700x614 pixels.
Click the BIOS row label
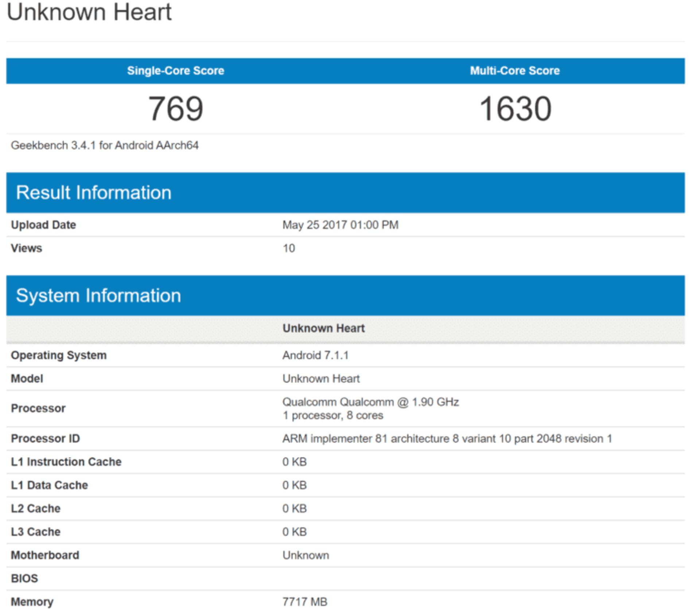(24, 579)
